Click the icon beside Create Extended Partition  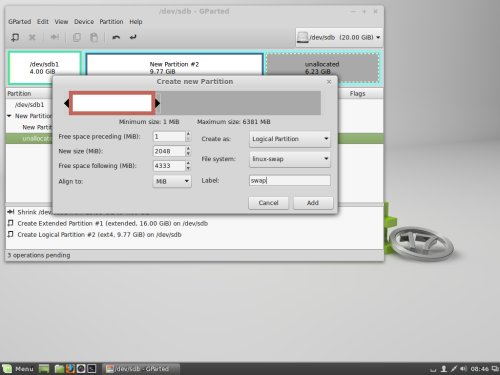click(11, 223)
